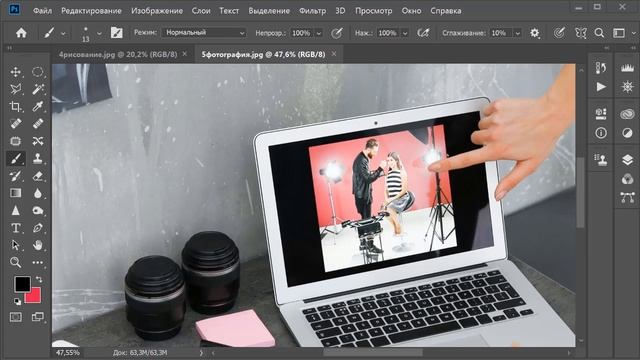The width and height of the screenshot is (640, 360).
Task: Select the Elliptical Marquee tool
Action: (x=38, y=72)
